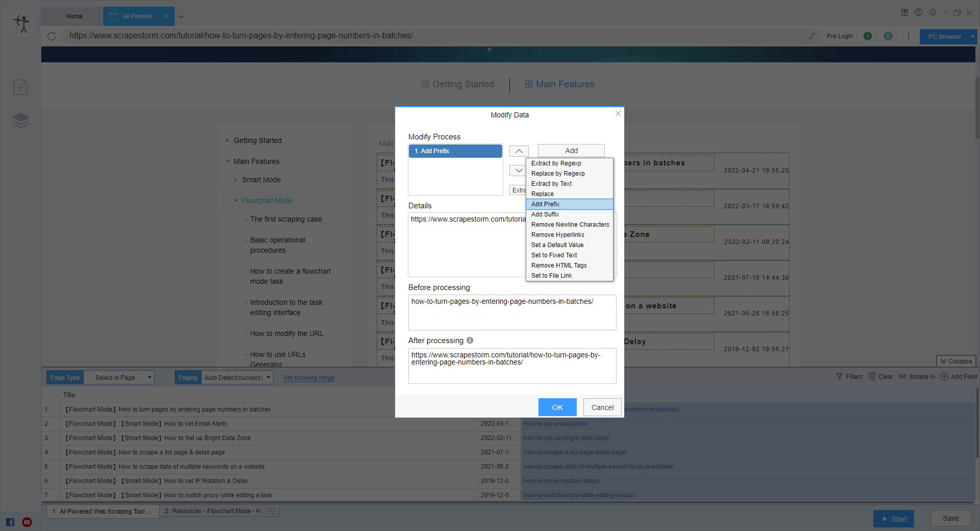
Task: Collapse the preview panel
Action: (x=955, y=361)
